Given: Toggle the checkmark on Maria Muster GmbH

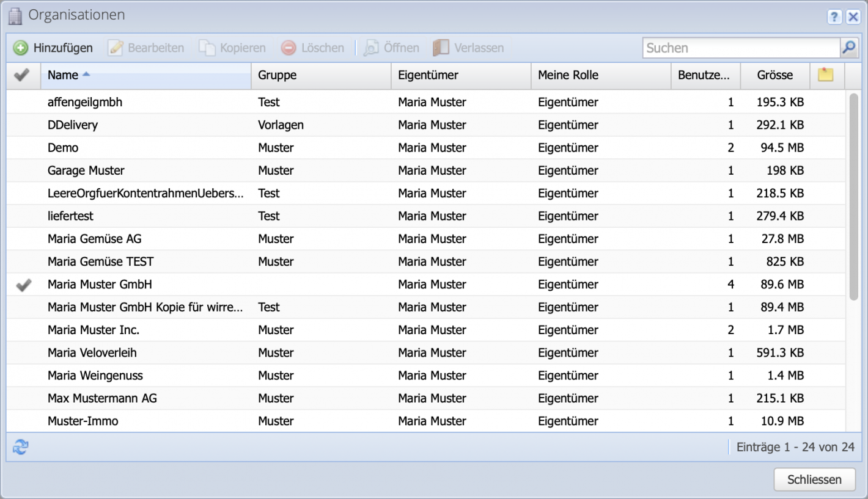Looking at the screenshot, I should click(23, 284).
